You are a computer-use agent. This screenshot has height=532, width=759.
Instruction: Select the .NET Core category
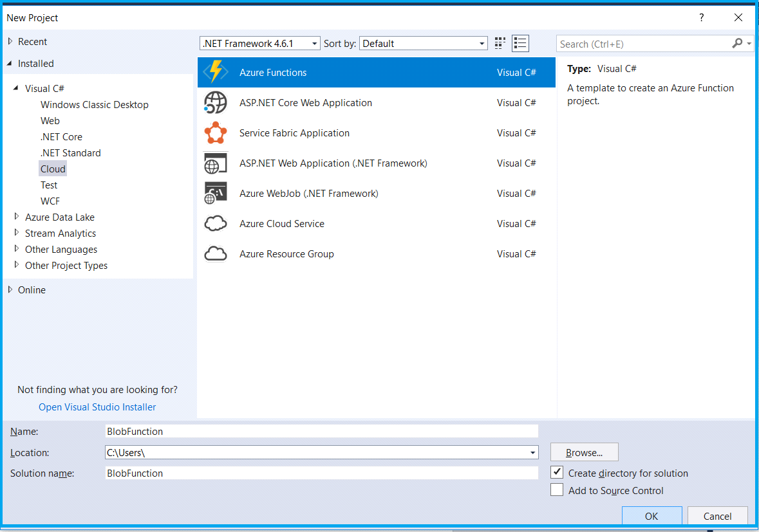61,137
